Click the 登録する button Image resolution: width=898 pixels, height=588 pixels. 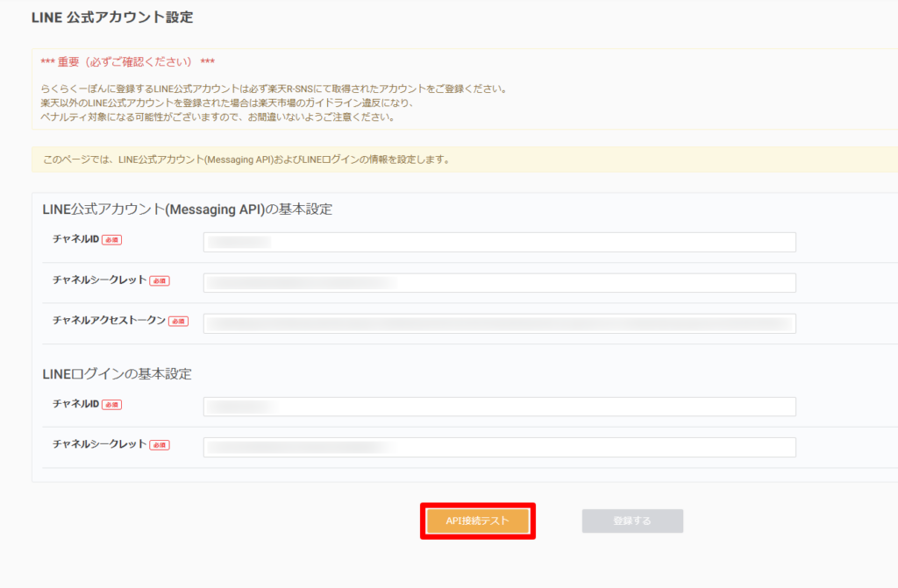coord(632,521)
